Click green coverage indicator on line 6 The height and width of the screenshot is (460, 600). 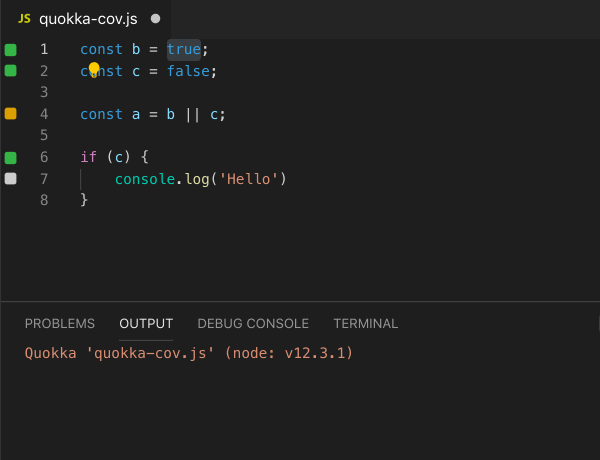click(x=10, y=157)
